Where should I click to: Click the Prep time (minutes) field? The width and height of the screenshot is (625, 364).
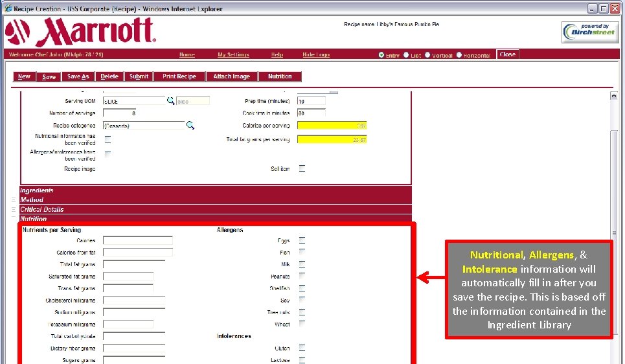pos(312,101)
